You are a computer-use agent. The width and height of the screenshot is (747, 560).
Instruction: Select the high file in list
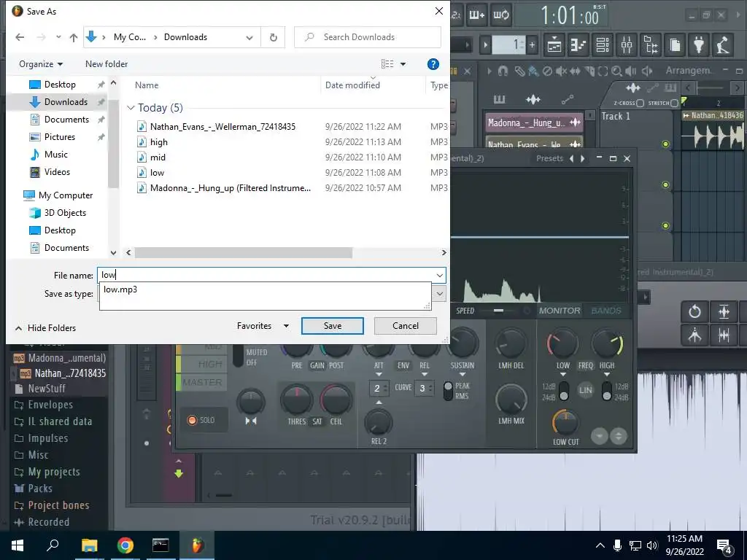(158, 142)
